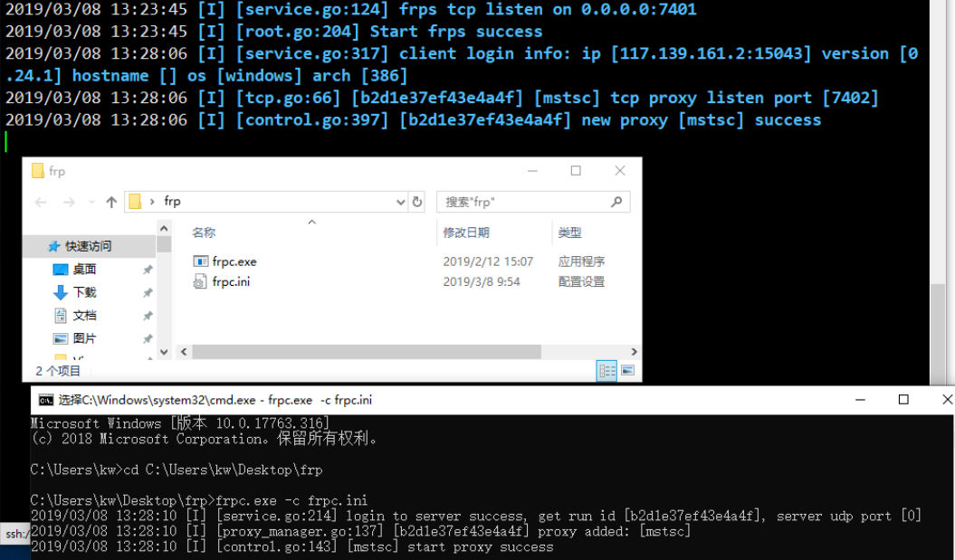Open address bar history dropdown
This screenshot has width=955, height=560.
[400, 202]
